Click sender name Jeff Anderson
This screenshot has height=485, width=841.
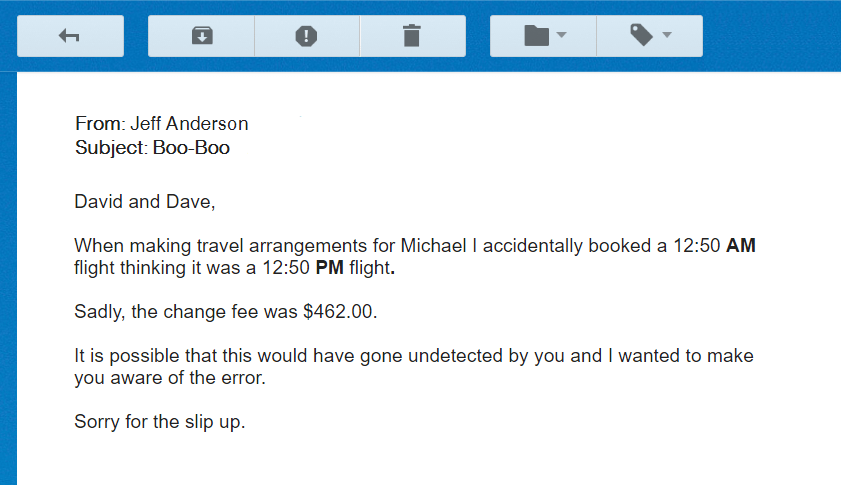point(189,124)
